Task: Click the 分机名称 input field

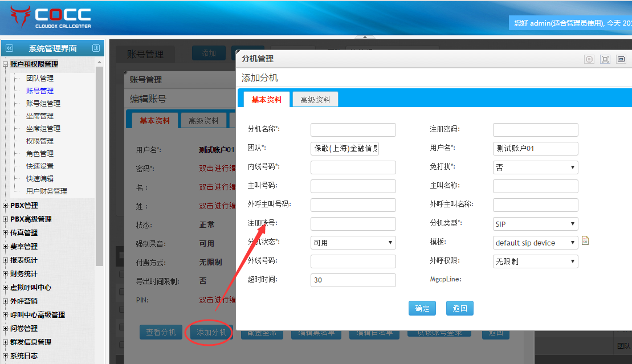Action: click(x=353, y=130)
